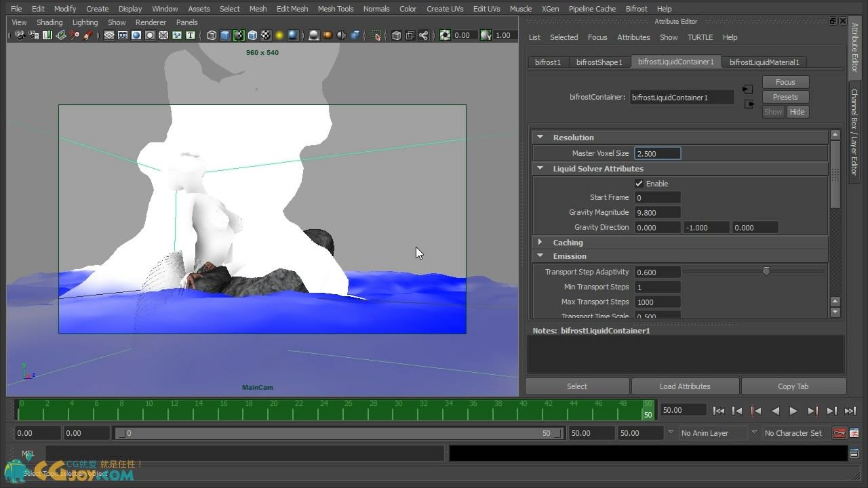This screenshot has height=488, width=868.
Task: Enable Use All Lights icon
Action: 279,35
